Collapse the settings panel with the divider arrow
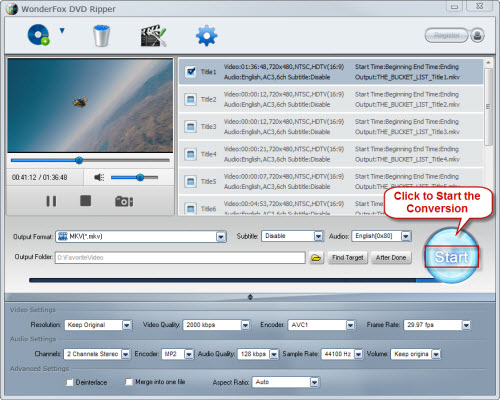Viewport: 500px width, 400px height. [250, 297]
